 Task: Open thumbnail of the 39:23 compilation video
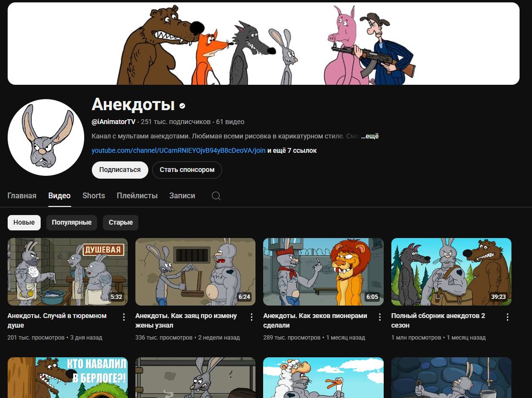point(451,272)
